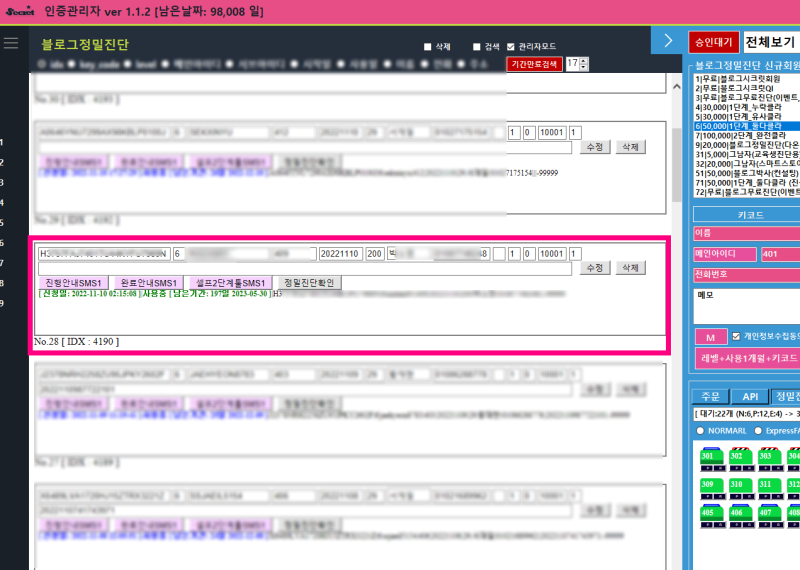Click 완료안내SMS1 button in No.28
Viewport: 800px width, 570px height.
pos(148,283)
